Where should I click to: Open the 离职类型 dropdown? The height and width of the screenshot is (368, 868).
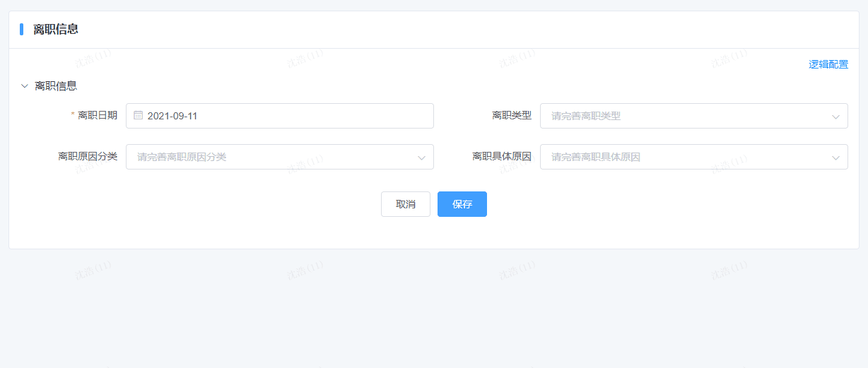tap(693, 116)
